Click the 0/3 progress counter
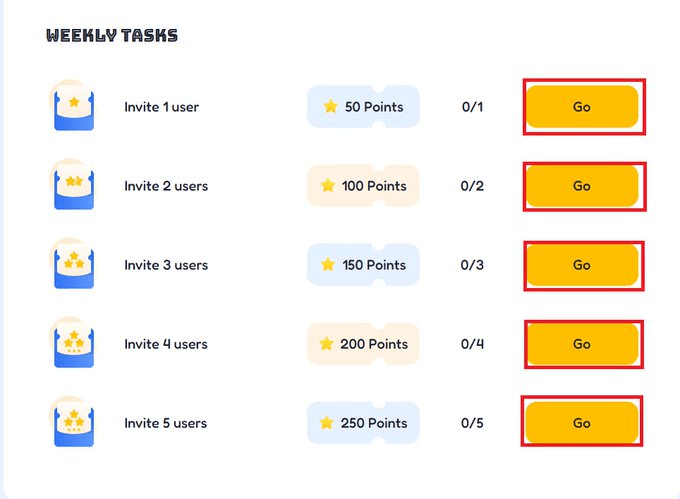Viewport: 680px width, 499px height. 472,265
